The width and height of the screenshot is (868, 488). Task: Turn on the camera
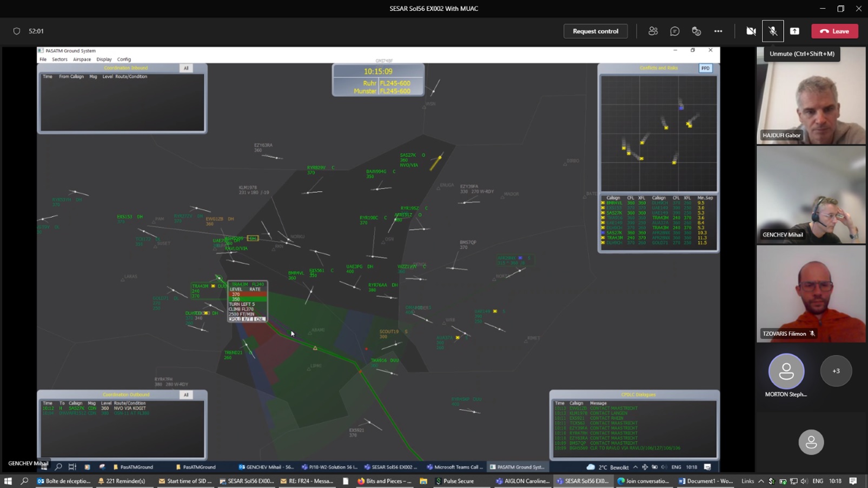coord(751,31)
